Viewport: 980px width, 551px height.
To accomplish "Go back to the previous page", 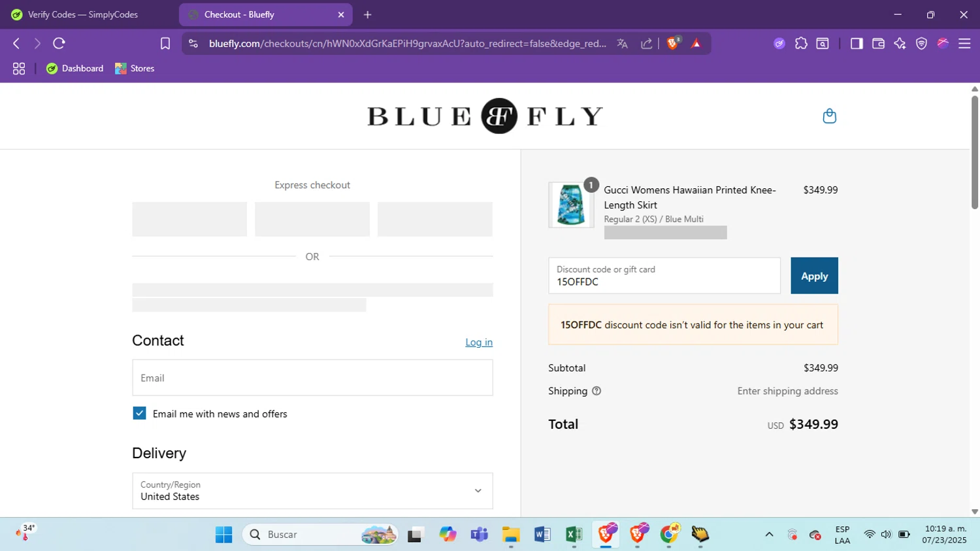I will click(16, 44).
